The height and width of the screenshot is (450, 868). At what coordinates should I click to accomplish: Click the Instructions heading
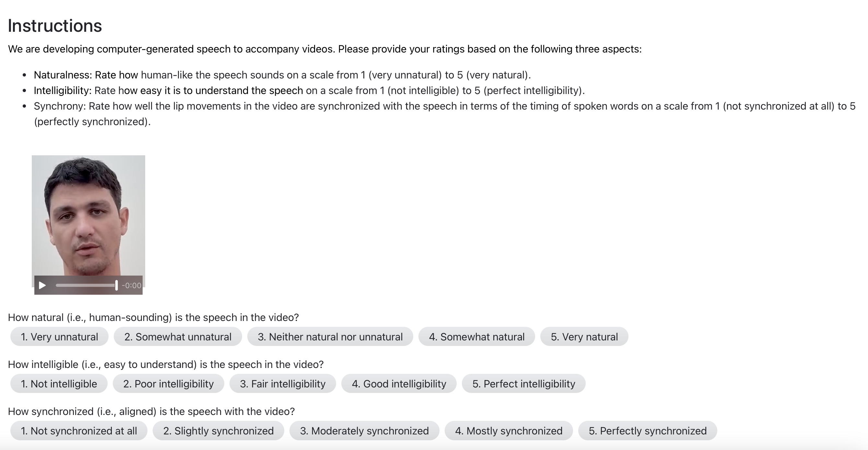click(55, 26)
